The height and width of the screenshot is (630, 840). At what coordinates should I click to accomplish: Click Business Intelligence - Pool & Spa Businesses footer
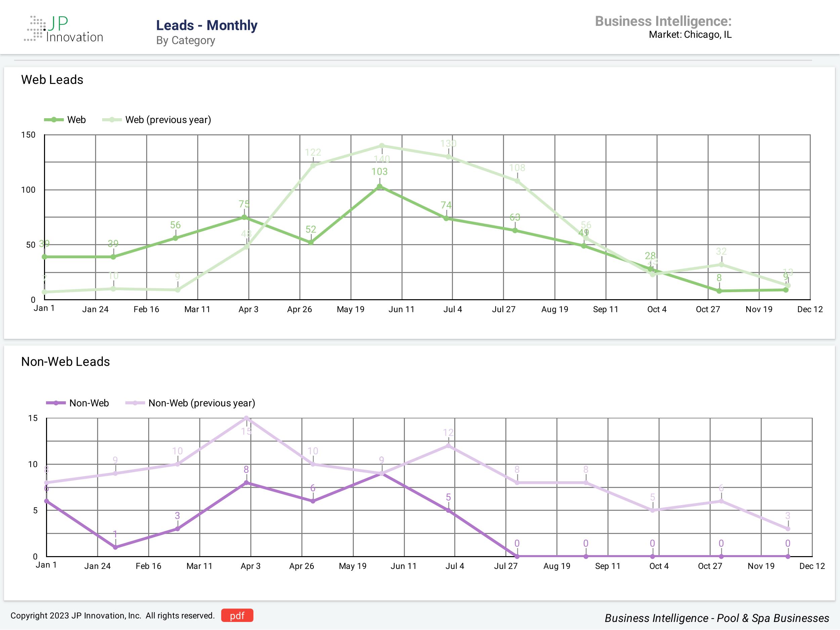tap(717, 618)
